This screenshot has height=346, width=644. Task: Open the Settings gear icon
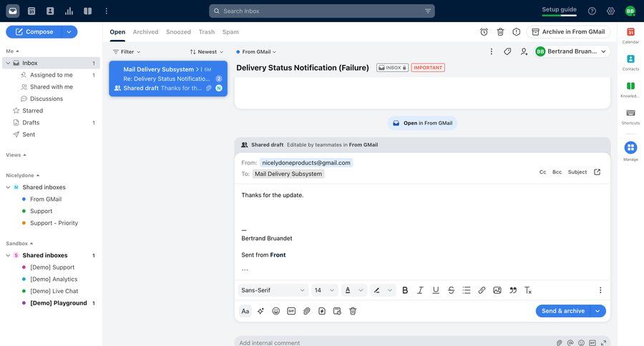(x=611, y=11)
